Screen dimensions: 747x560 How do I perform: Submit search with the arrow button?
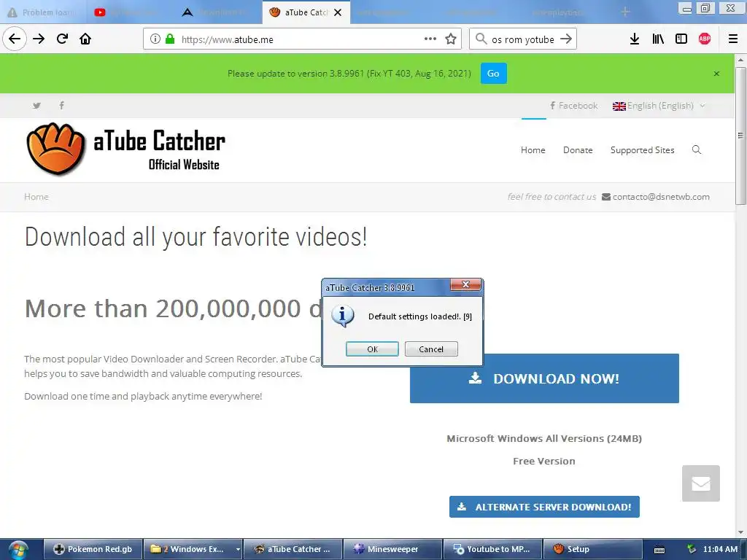(x=566, y=39)
